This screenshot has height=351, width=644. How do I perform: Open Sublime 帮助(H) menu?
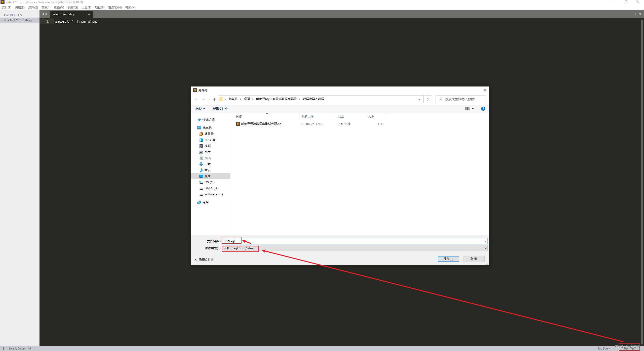pos(130,8)
